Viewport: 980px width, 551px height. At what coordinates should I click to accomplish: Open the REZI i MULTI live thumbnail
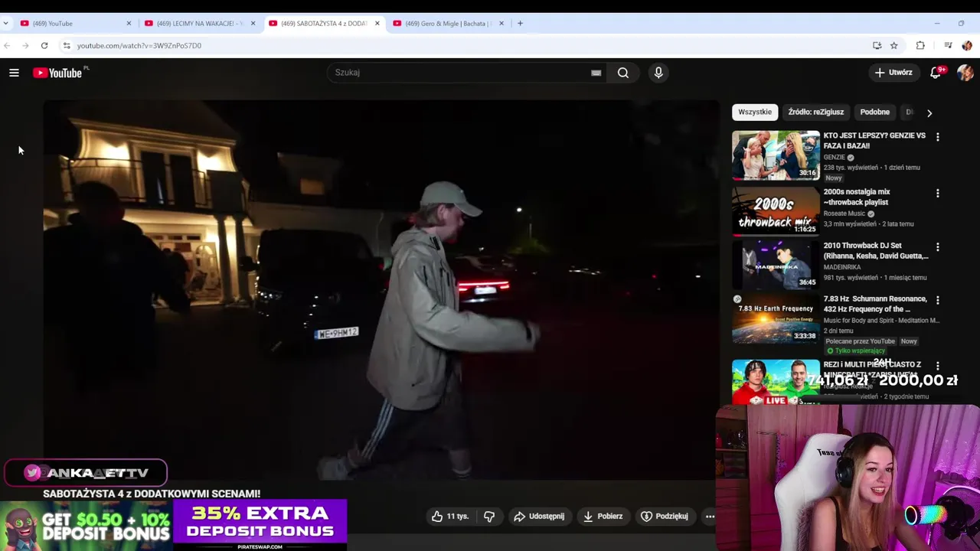776,382
